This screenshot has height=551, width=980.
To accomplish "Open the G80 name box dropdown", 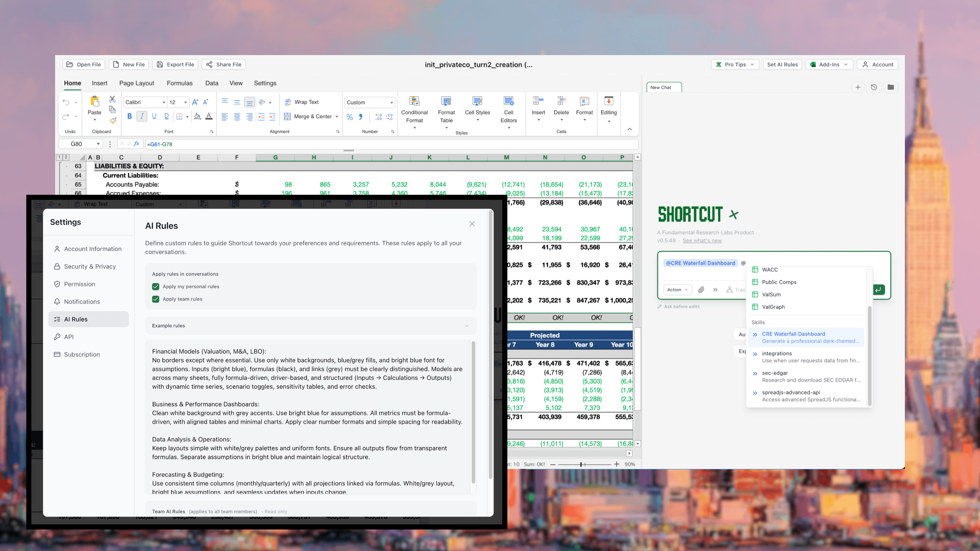I will [x=98, y=144].
